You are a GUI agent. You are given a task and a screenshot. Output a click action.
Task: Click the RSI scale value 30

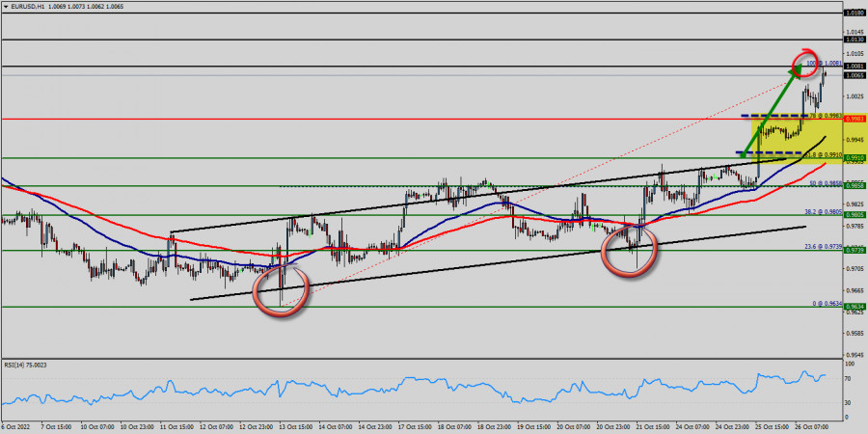849,403
